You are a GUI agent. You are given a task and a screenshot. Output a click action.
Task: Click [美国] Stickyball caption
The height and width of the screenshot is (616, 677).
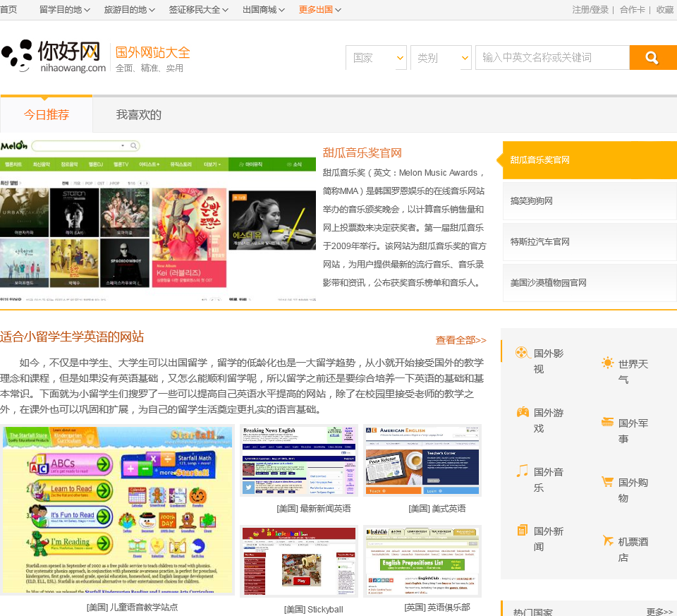pyautogui.click(x=314, y=609)
